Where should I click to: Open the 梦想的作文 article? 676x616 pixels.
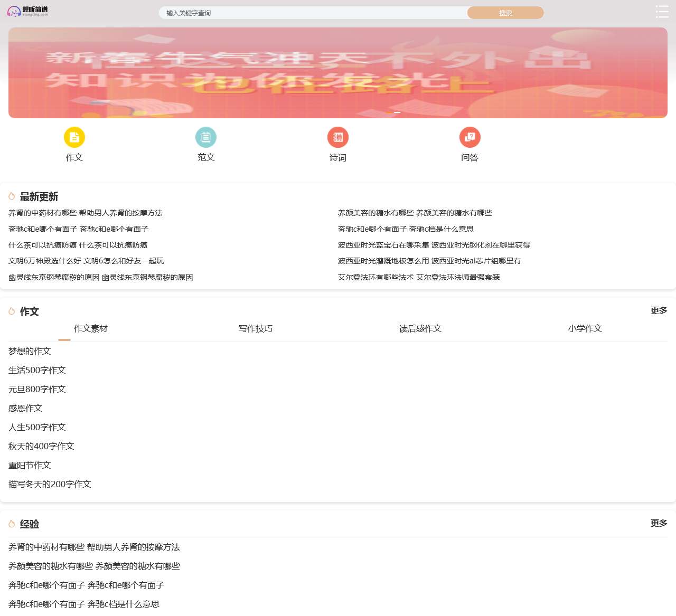(29, 351)
